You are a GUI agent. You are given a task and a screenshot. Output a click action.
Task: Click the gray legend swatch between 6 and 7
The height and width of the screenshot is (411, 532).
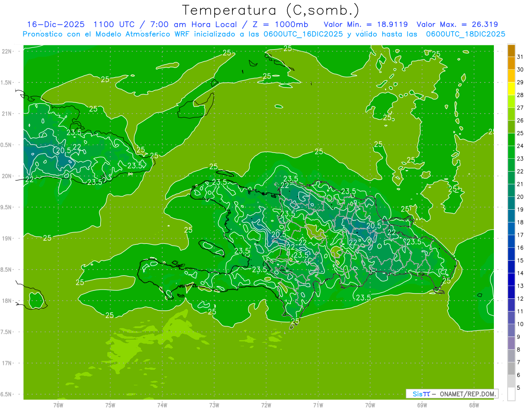click(x=512, y=368)
